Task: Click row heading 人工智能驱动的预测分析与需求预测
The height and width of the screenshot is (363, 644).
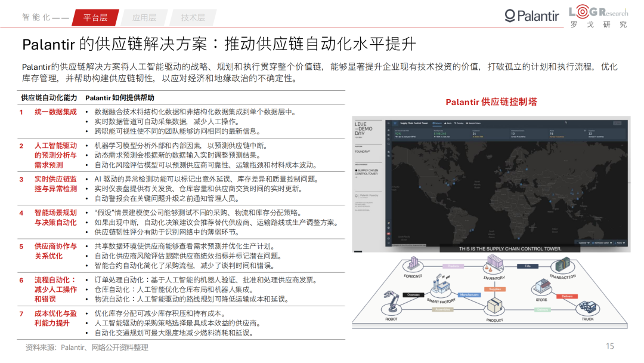Action: click(55, 155)
